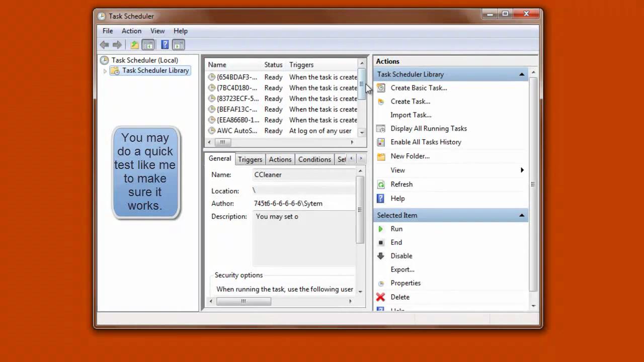The image size is (644, 362).
Task: Open the Help menu
Action: 181,31
